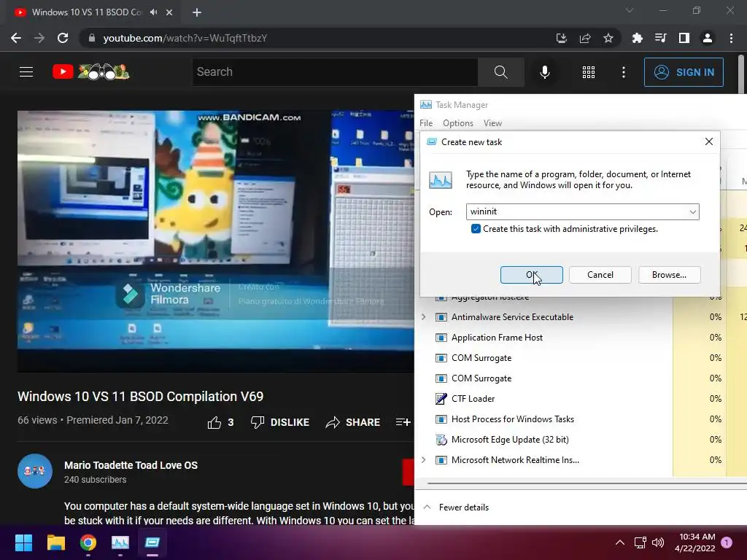Open YouTube settings three-dot icon
747x560 pixels.
(623, 72)
